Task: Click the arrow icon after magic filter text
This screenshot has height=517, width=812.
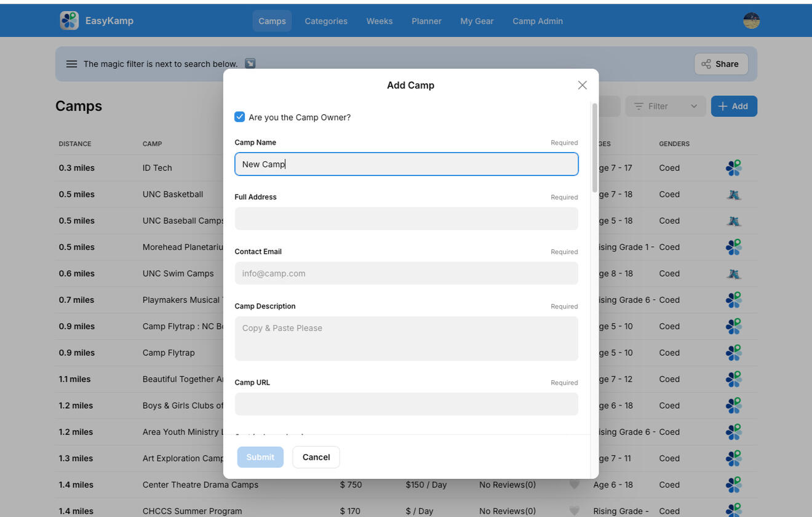Action: click(250, 63)
